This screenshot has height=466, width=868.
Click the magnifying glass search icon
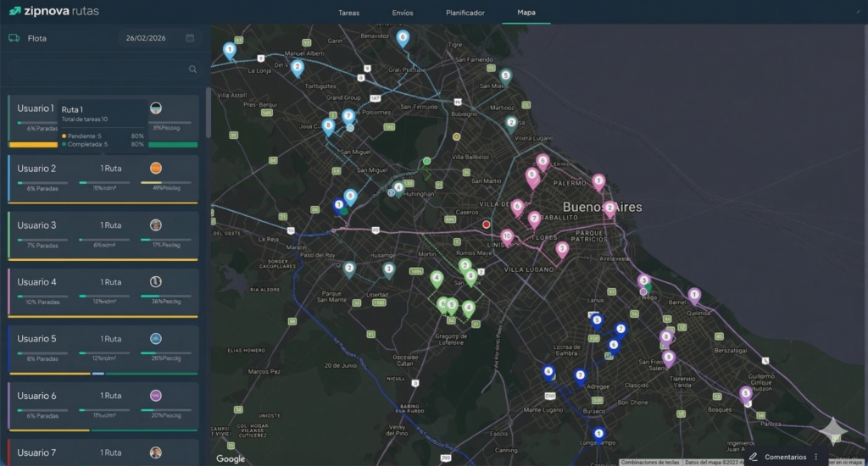click(192, 69)
